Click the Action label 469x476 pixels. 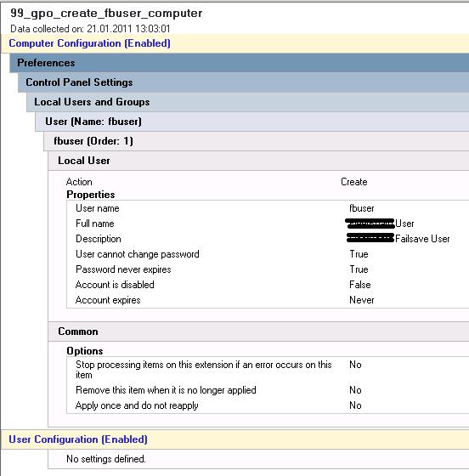pos(79,182)
